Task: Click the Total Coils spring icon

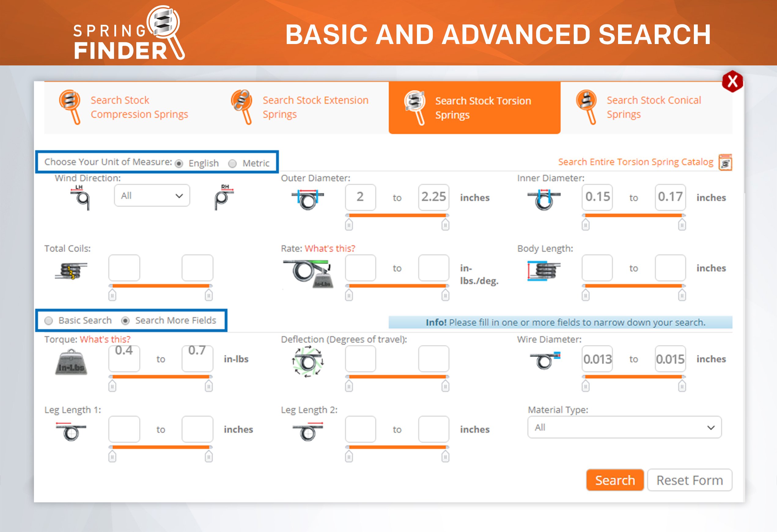Action: (71, 271)
